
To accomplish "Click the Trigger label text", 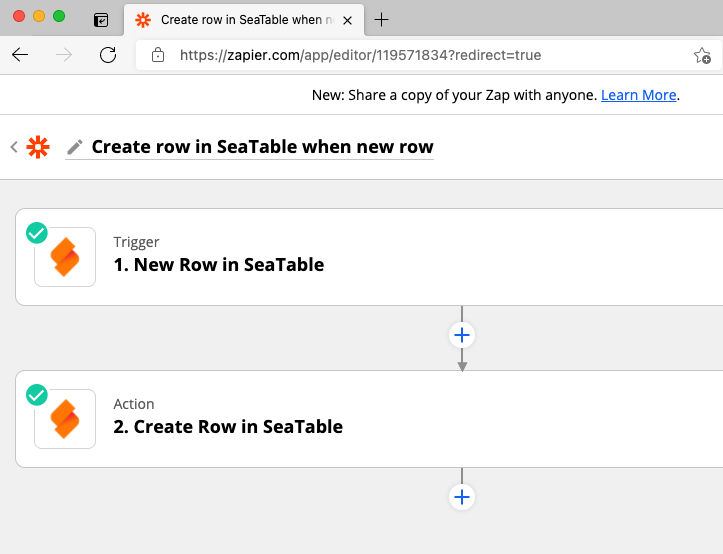I will [x=136, y=242].
